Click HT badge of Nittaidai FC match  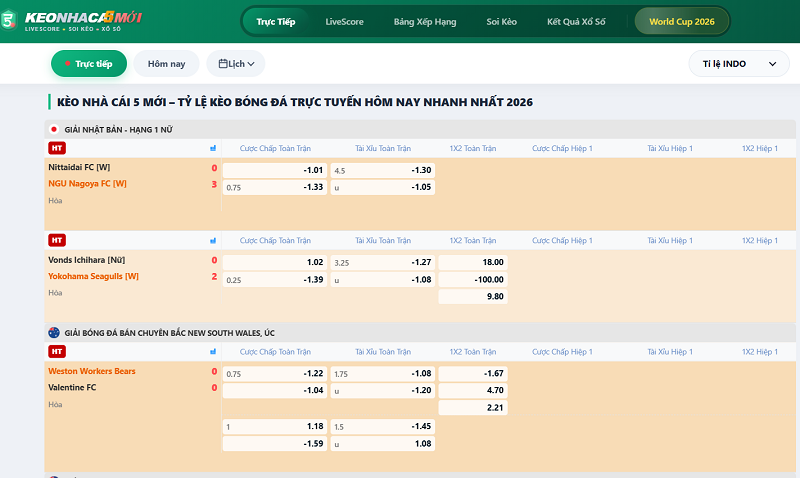coord(57,148)
